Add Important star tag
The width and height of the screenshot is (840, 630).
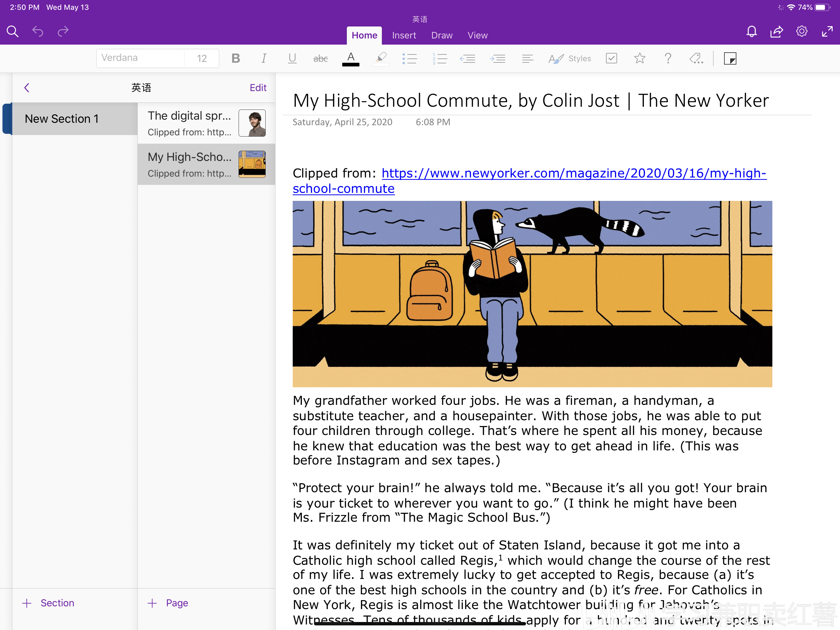(x=640, y=58)
